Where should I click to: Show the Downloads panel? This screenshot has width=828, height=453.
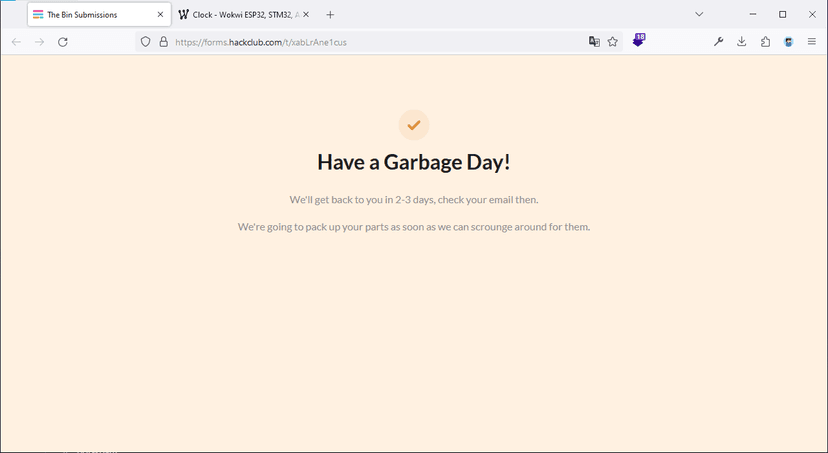click(x=742, y=42)
